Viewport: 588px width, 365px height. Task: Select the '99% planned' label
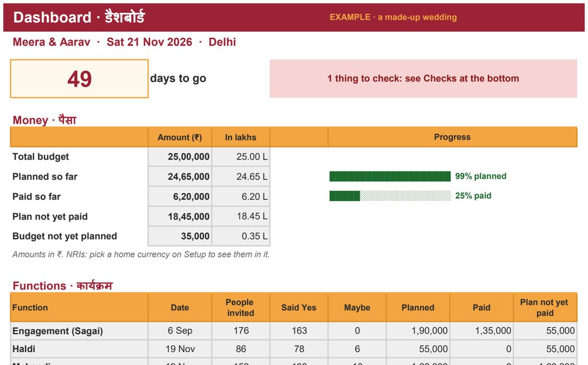481,176
